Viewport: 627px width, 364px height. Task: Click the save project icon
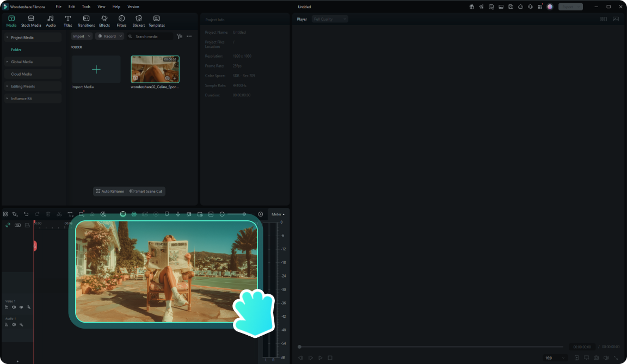(511, 7)
